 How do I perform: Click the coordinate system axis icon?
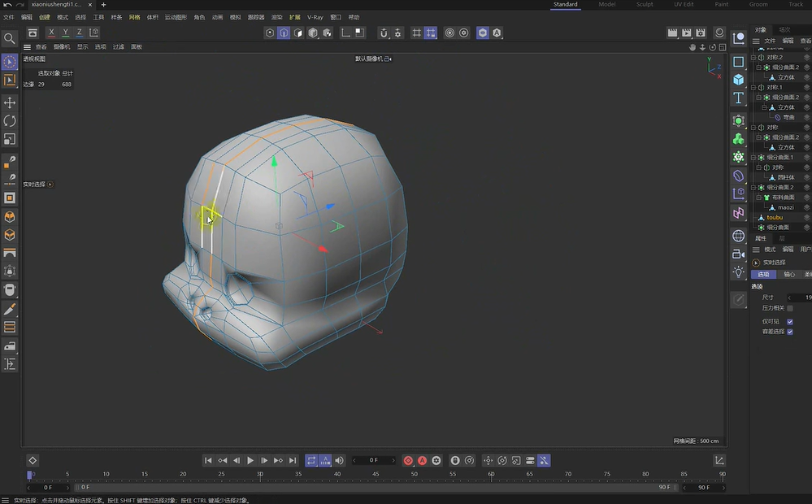click(x=93, y=33)
